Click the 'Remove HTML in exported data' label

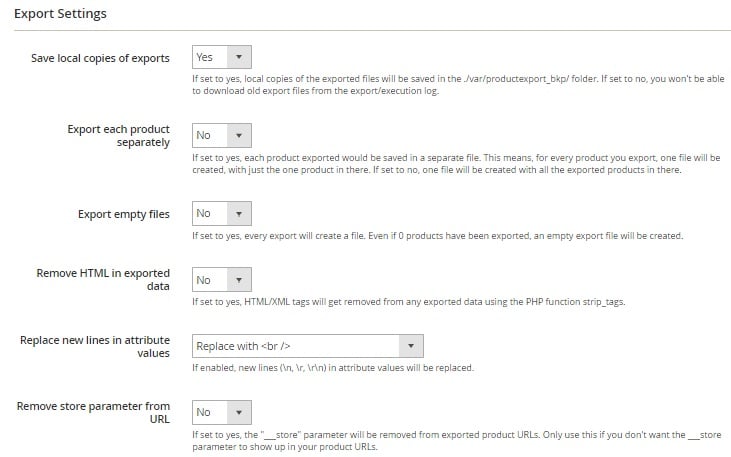[103, 279]
